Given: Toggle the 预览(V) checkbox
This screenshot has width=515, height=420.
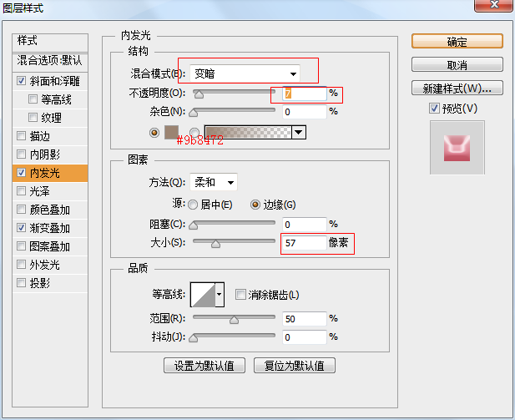Looking at the screenshot, I should 434,108.
